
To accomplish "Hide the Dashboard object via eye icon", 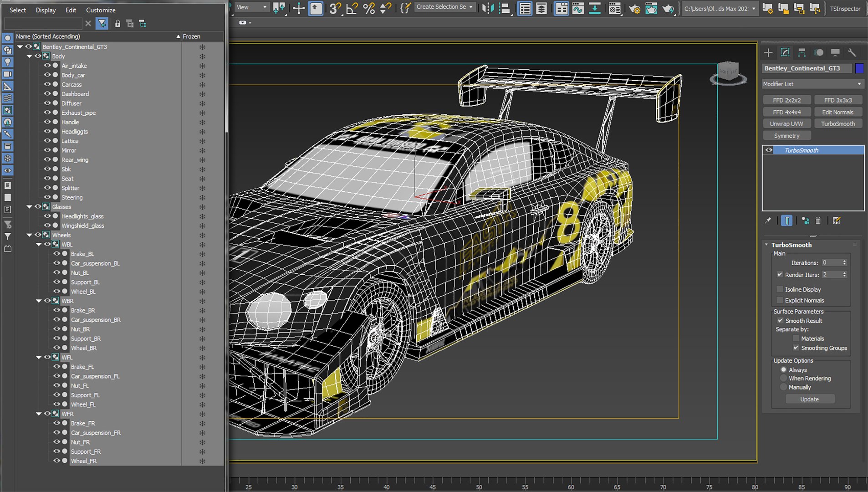I will click(47, 94).
